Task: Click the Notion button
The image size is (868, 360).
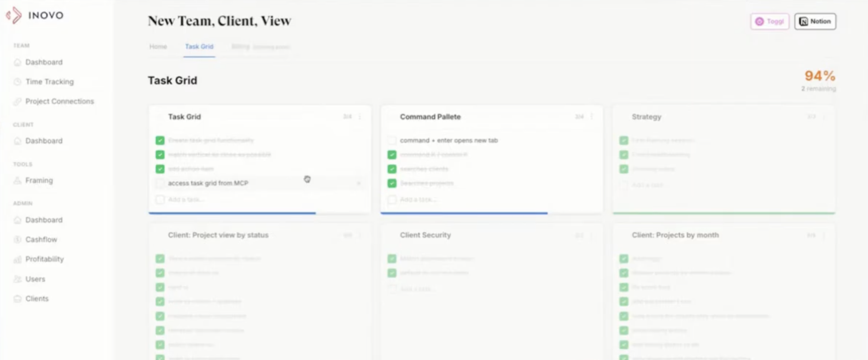Action: (x=815, y=22)
